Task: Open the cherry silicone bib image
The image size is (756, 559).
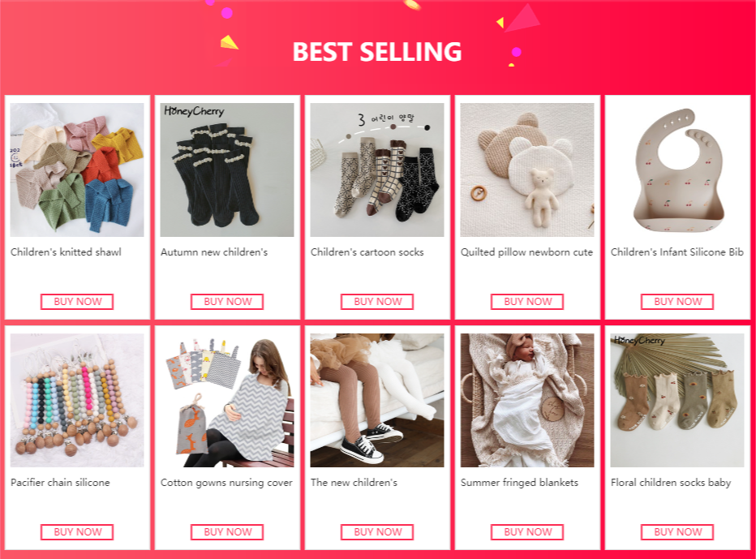Action: point(677,170)
